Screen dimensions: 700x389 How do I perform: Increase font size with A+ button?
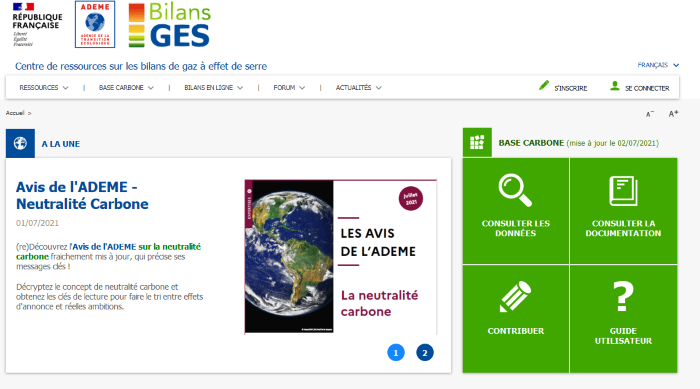pyautogui.click(x=673, y=114)
